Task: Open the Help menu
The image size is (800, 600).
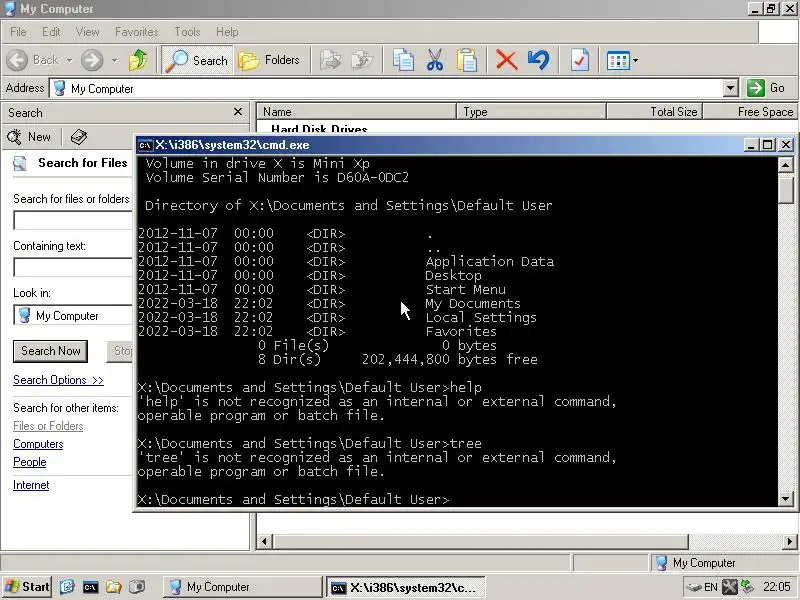Action: 227,32
